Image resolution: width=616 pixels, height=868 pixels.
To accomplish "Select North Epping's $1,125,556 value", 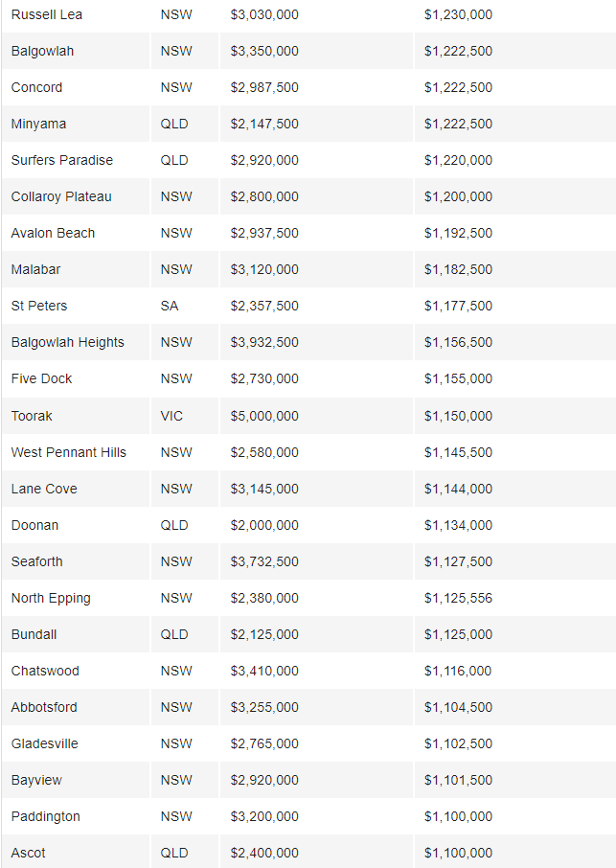I will [x=458, y=598].
